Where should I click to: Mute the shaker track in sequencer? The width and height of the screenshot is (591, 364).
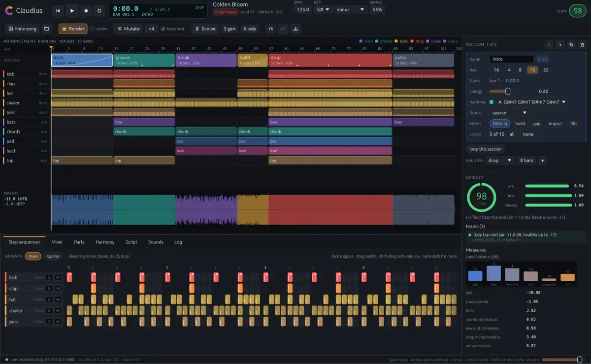point(58,310)
